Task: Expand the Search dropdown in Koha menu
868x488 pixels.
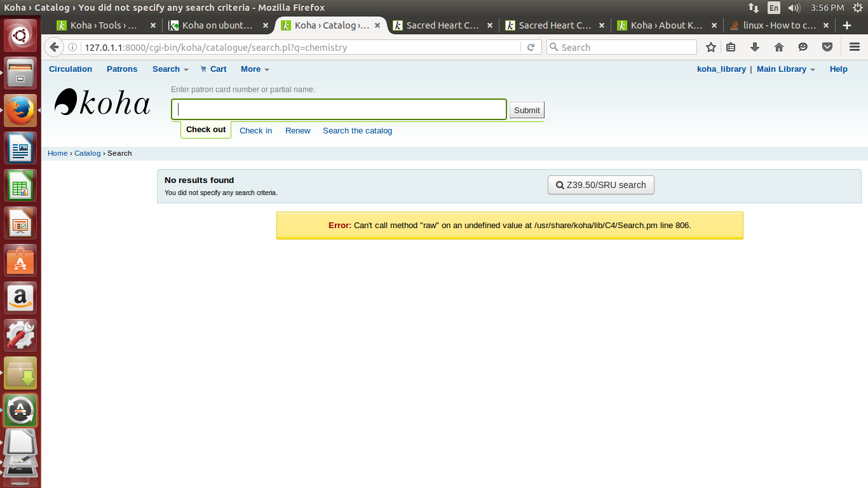Action: pyautogui.click(x=170, y=69)
